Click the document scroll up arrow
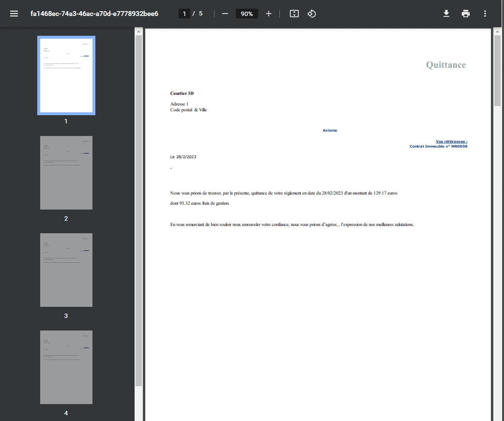Image resolution: width=504 pixels, height=421 pixels. (x=497, y=32)
